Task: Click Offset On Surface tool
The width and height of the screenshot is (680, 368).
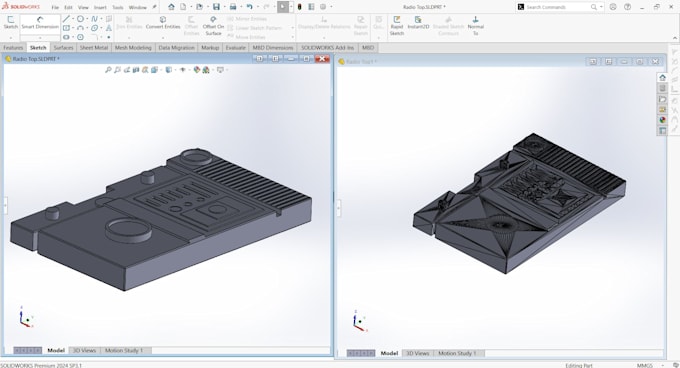Action: (213, 26)
